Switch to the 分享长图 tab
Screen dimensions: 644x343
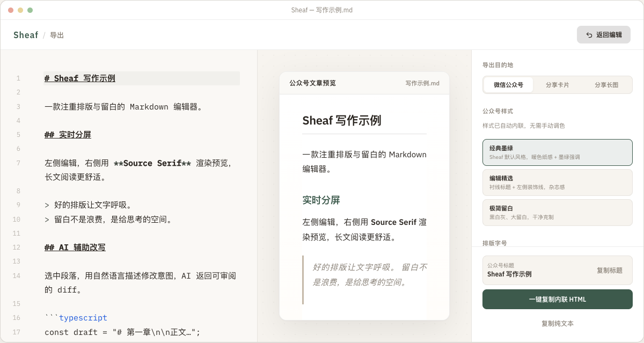606,85
